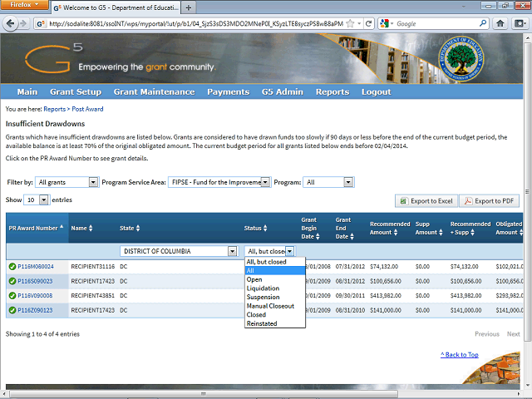Viewport: 532px width, 399px height.
Task: Open the Program Service Area dropdown
Action: click(x=219, y=182)
